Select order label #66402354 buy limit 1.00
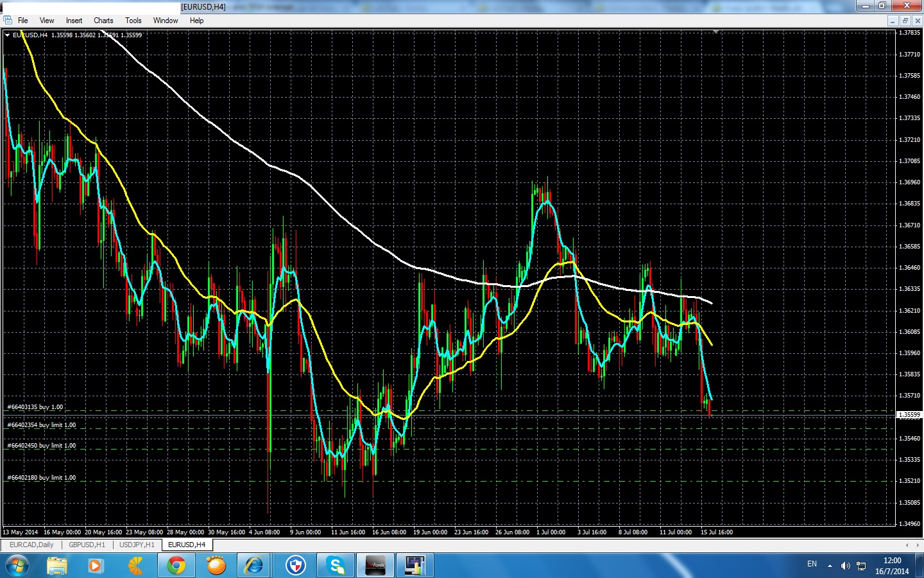 pos(42,425)
